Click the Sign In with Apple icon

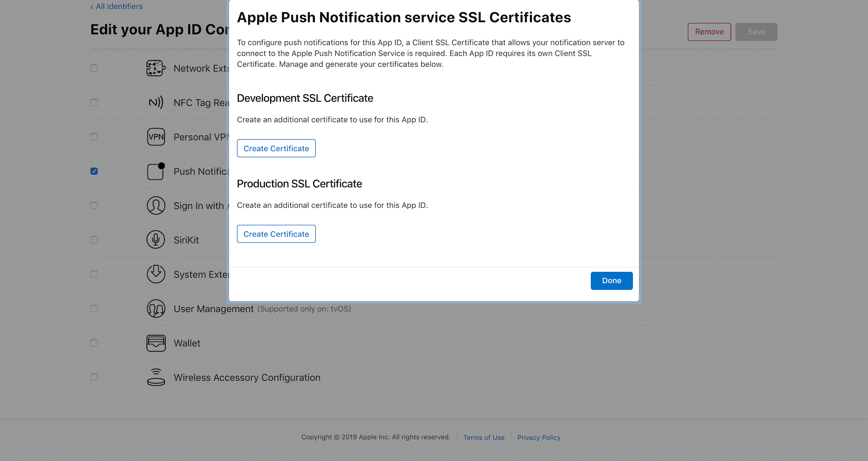pyautogui.click(x=155, y=205)
